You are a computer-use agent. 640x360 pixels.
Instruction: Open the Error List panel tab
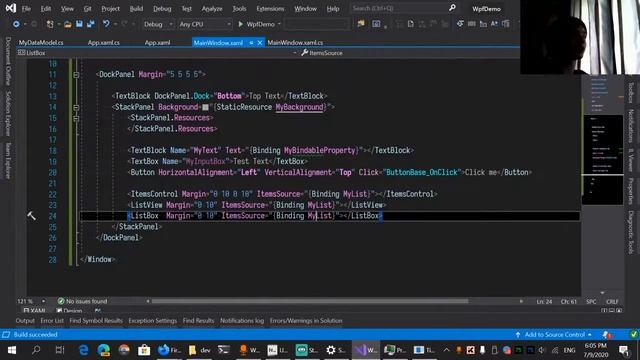(52, 321)
